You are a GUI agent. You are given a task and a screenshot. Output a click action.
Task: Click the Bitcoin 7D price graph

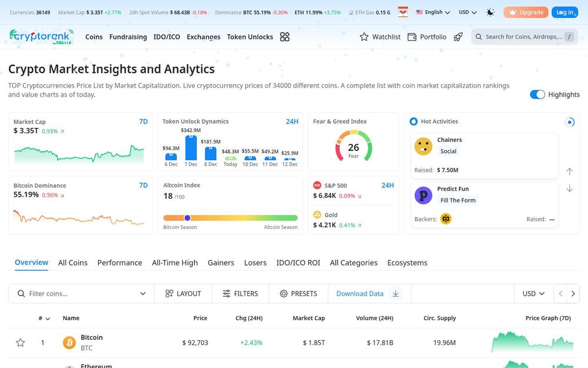[x=533, y=342]
